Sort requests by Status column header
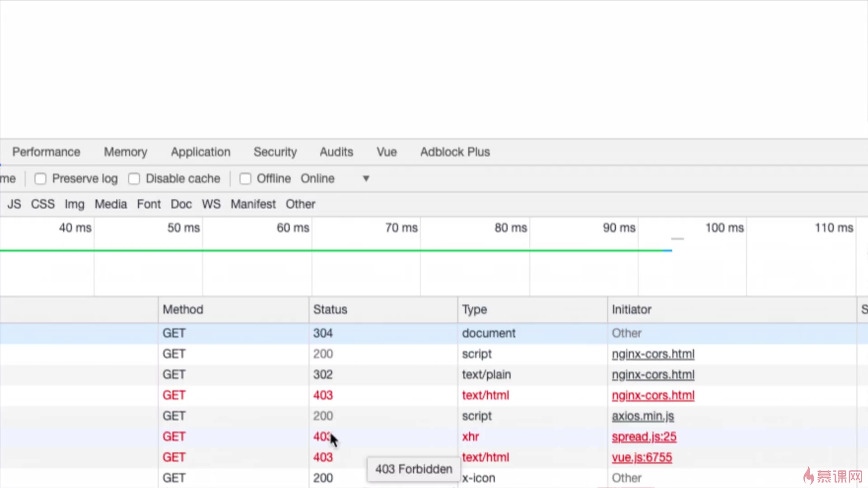 (x=330, y=310)
